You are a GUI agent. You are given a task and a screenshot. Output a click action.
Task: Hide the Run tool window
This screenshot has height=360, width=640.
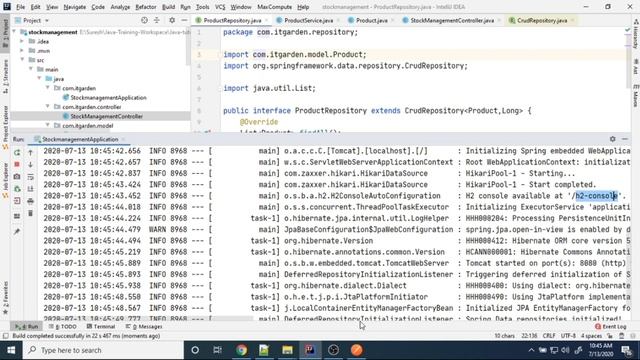pyautogui.click(x=625, y=139)
